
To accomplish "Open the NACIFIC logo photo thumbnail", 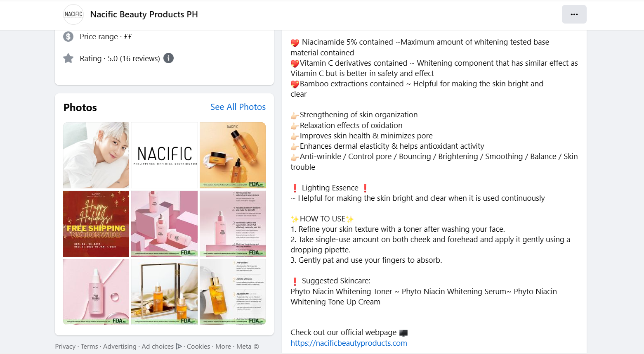I will [x=165, y=155].
